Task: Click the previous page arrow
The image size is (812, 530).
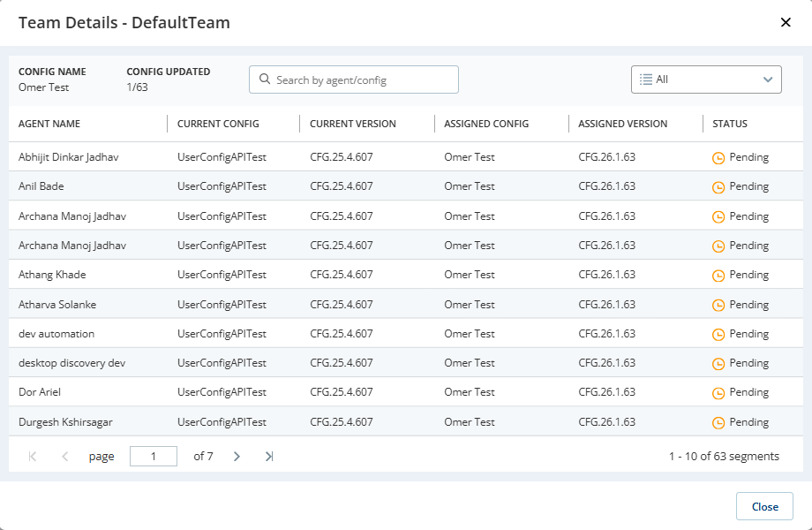Action: point(64,456)
